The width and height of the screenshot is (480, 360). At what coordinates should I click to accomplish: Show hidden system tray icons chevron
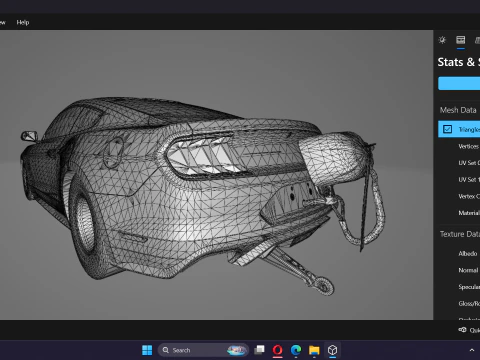click(x=472, y=350)
